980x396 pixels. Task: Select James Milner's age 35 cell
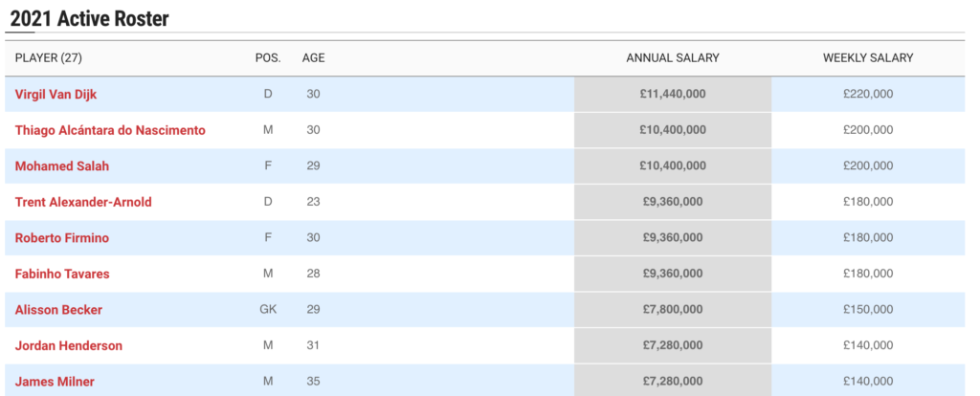point(313,382)
